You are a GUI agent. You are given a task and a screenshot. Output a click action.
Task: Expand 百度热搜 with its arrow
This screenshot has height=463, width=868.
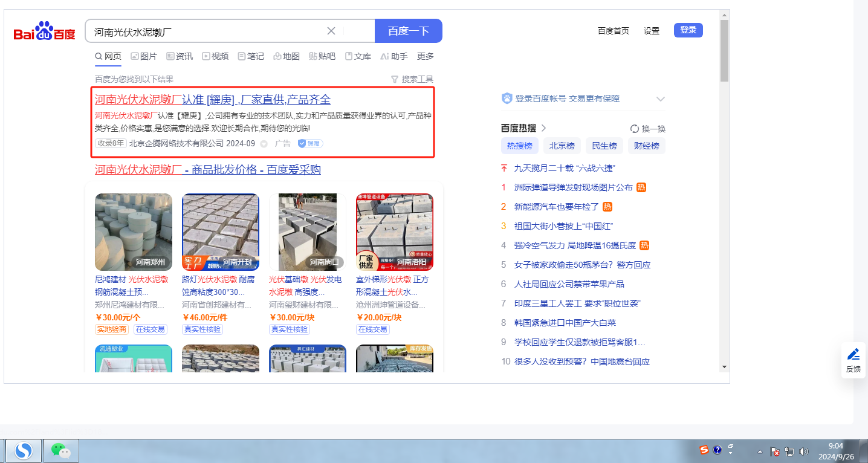(543, 128)
